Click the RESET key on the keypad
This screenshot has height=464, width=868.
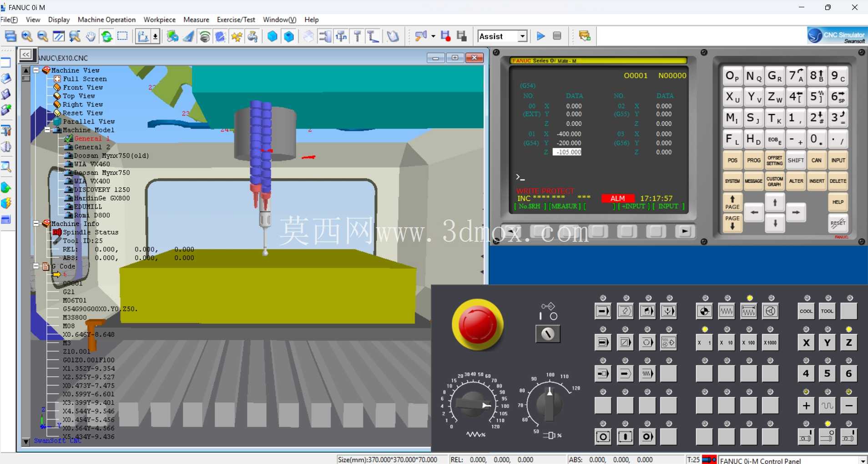[x=838, y=223]
